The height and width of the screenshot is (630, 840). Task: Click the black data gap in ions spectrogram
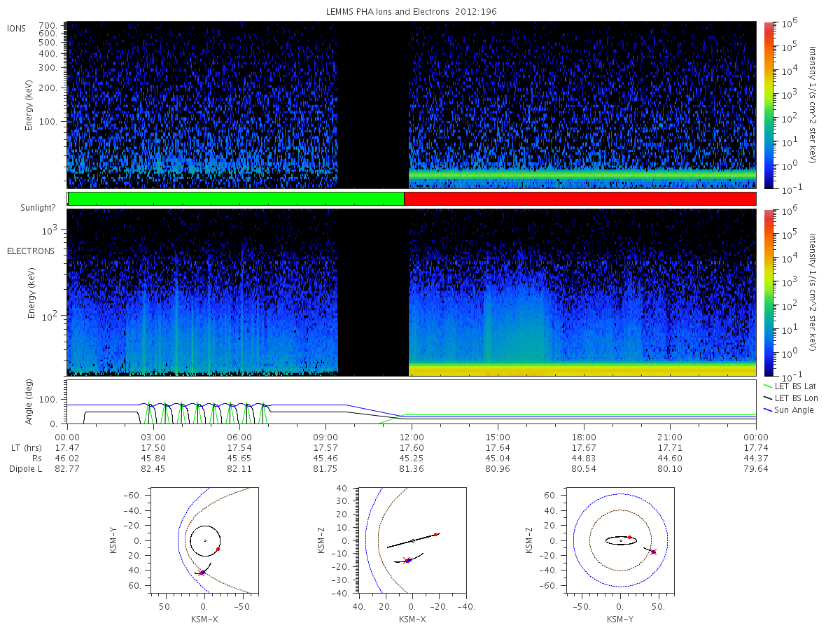click(373, 105)
